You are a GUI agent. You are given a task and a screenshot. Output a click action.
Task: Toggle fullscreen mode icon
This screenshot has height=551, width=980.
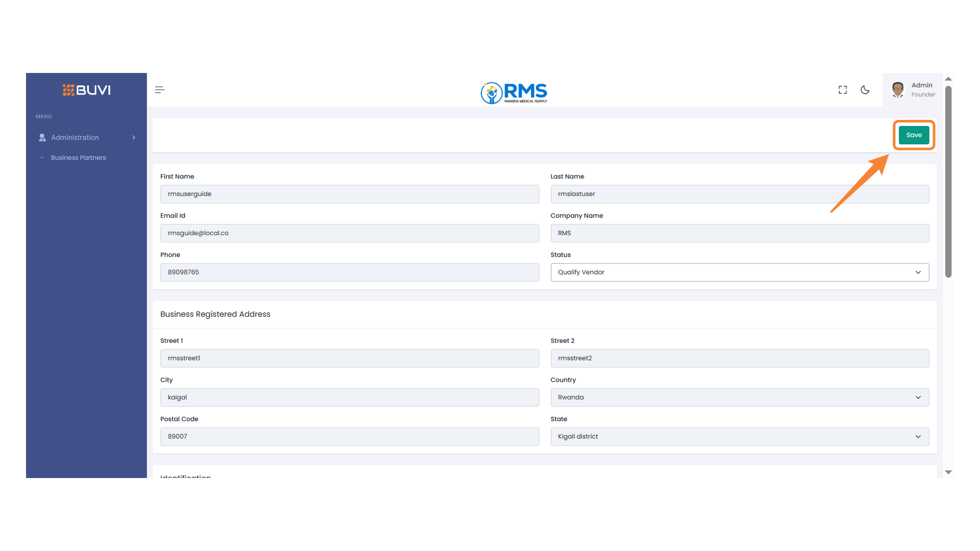843,90
